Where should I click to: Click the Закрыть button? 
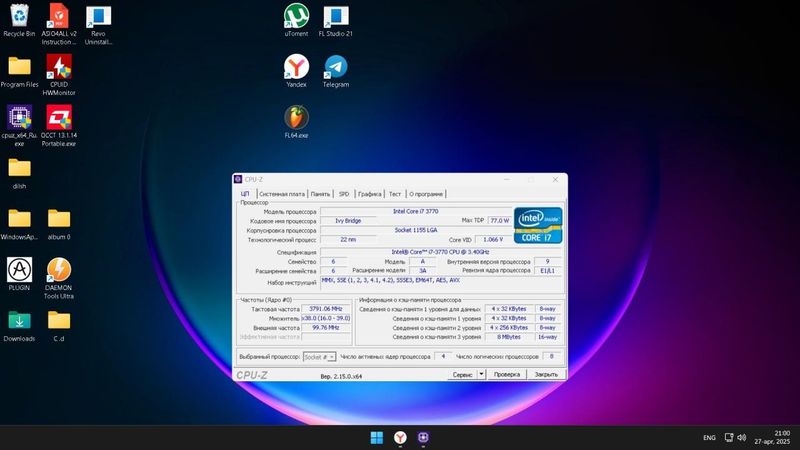pyautogui.click(x=546, y=374)
